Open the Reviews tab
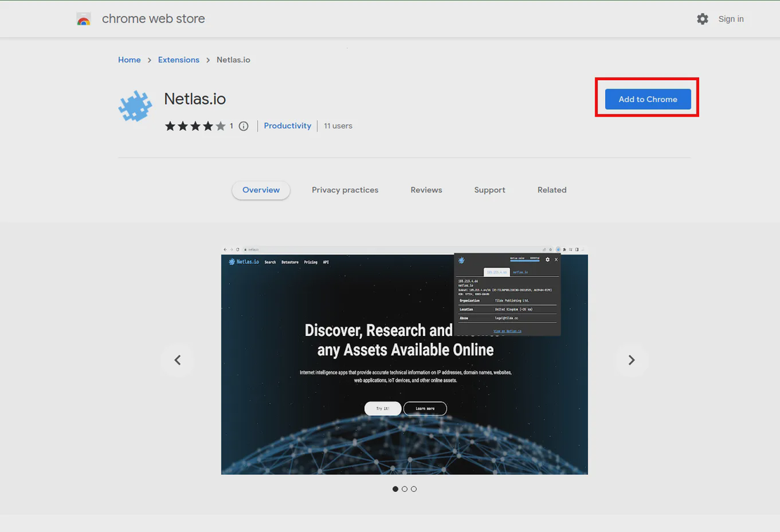Image resolution: width=780 pixels, height=532 pixels. [427, 190]
